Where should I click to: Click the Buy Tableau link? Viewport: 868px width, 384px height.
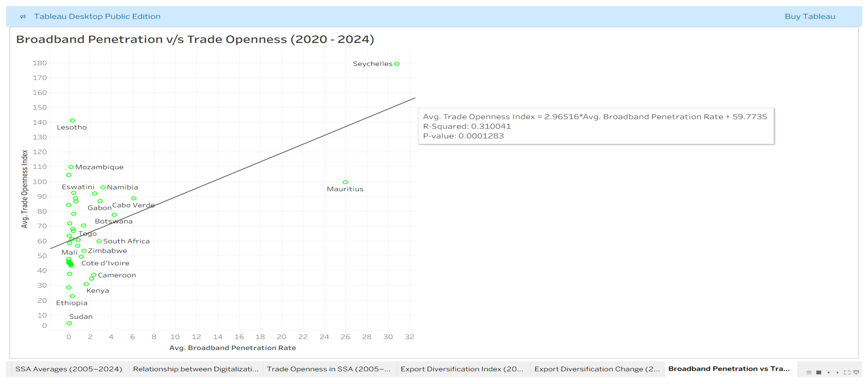810,16
